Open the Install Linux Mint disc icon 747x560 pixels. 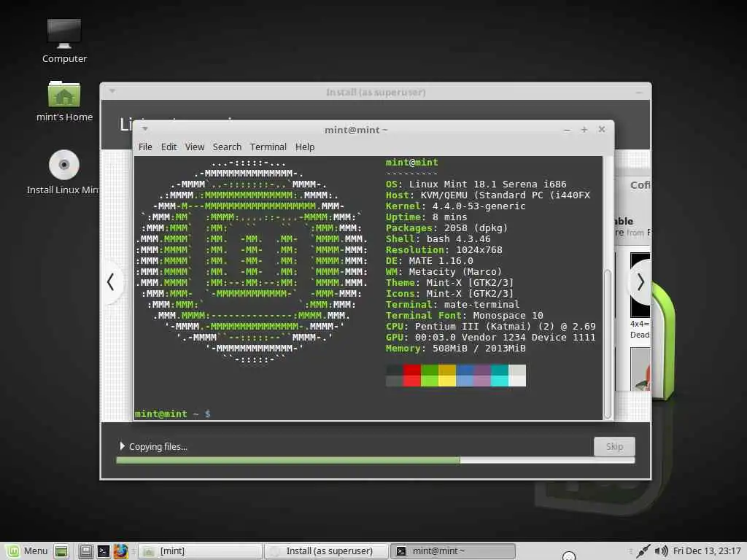(x=63, y=172)
